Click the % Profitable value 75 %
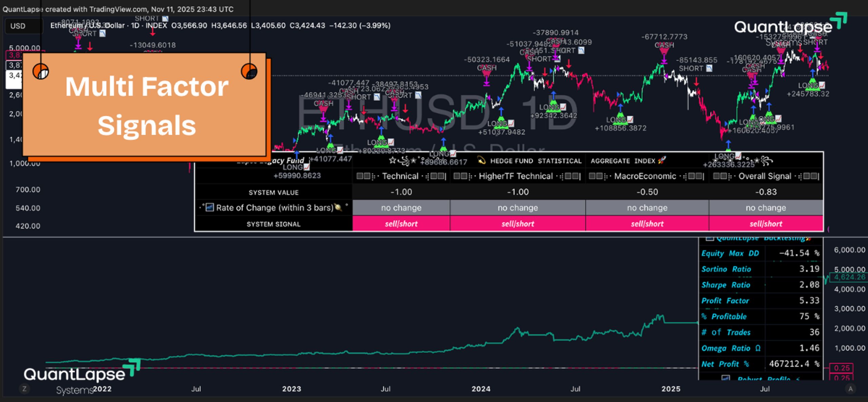Screen dimensions: 868x402 click(x=809, y=316)
